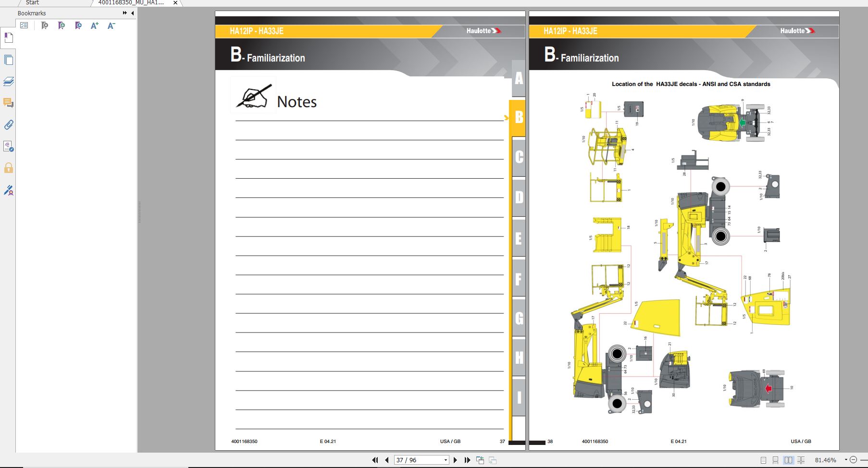This screenshot has width=868, height=468.
Task: Increase bookmark text size with A+
Action: (94, 25)
